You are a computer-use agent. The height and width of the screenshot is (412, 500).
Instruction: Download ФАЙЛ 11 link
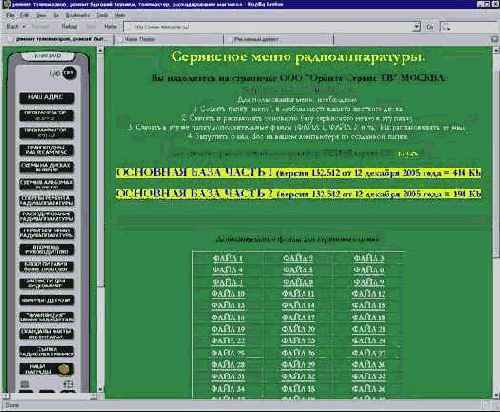pyautogui.click(x=298, y=294)
